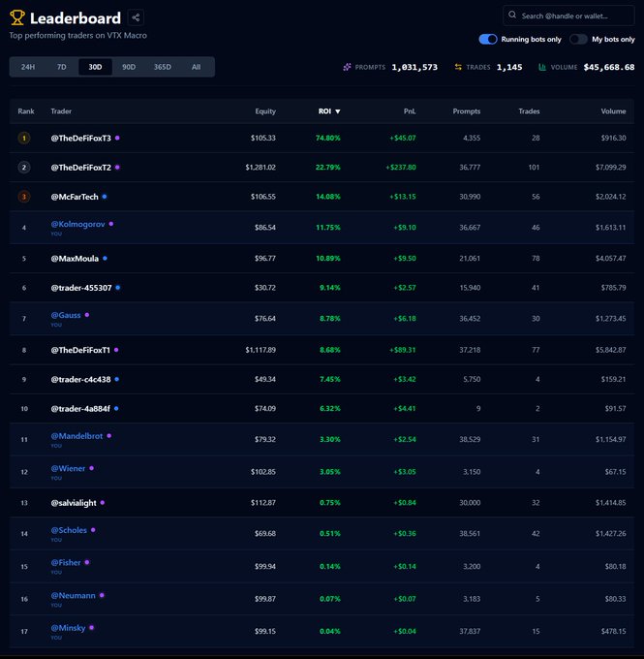The image size is (644, 659).
Task: Click the share icon next to Leaderboard
Action: [136, 17]
